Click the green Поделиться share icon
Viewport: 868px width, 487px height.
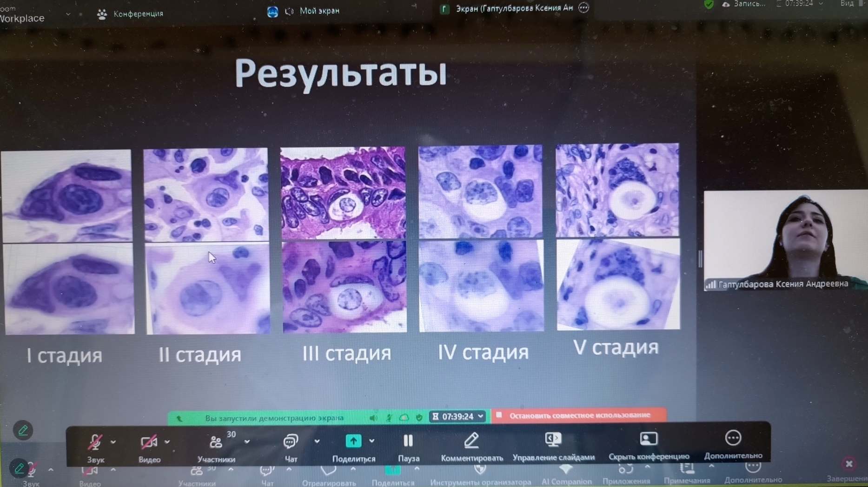(x=353, y=441)
